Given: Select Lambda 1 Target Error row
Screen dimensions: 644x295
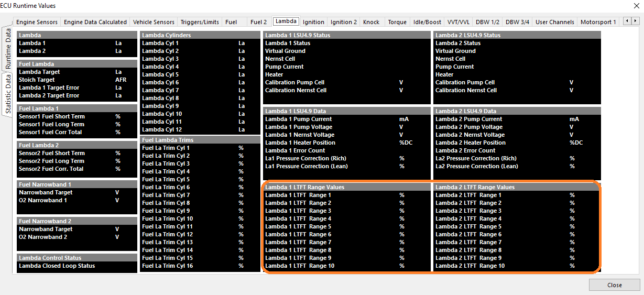Looking at the screenshot, I should pyautogui.click(x=77, y=88).
